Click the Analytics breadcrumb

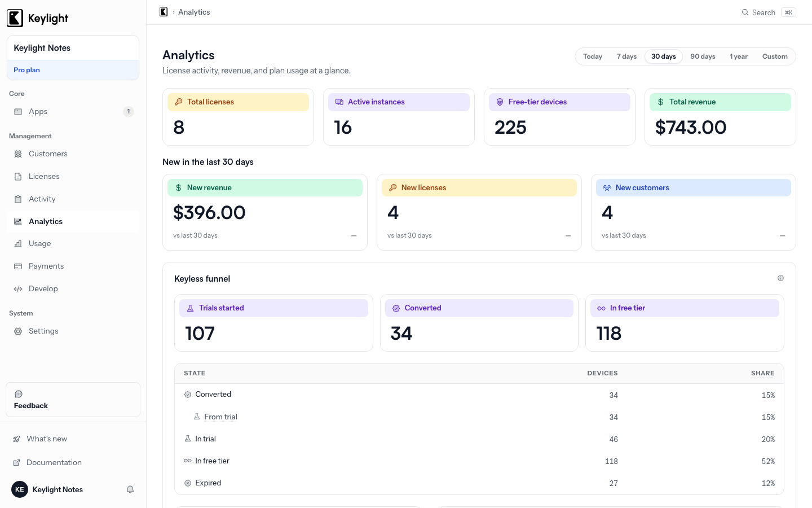click(194, 12)
